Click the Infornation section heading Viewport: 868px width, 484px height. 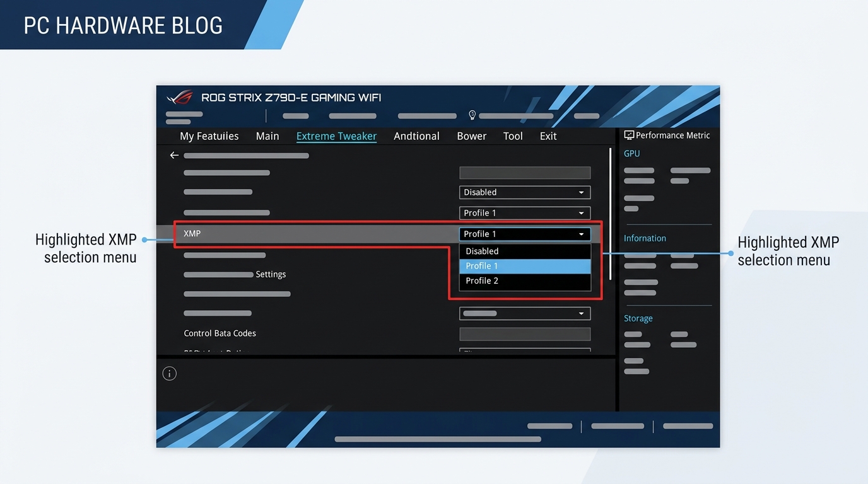pos(645,238)
